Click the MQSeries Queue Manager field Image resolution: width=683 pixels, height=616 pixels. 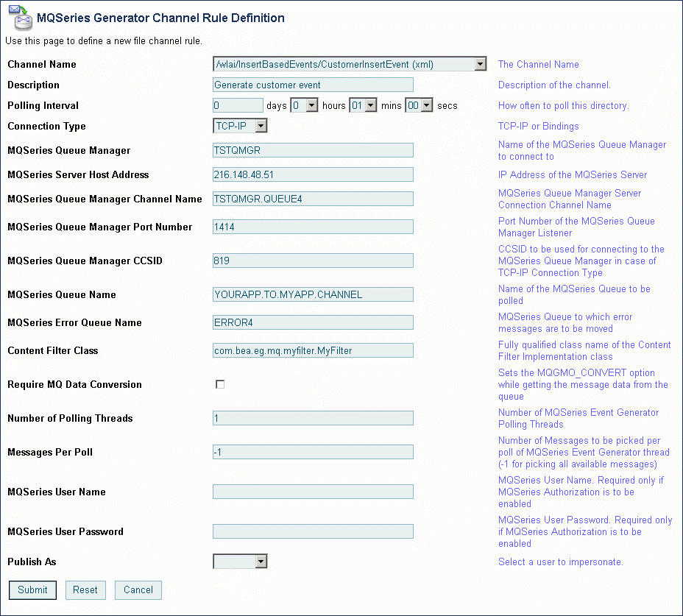point(313,150)
